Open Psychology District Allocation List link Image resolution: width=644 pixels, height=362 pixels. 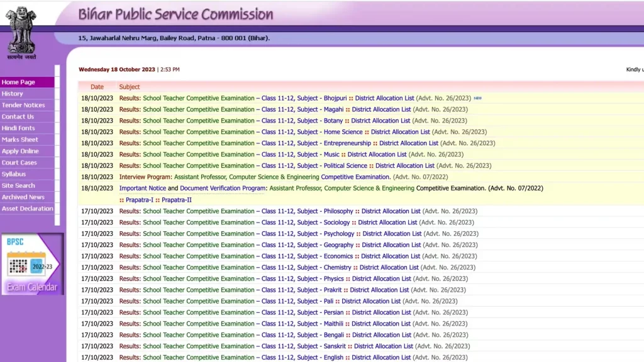pos(392,234)
